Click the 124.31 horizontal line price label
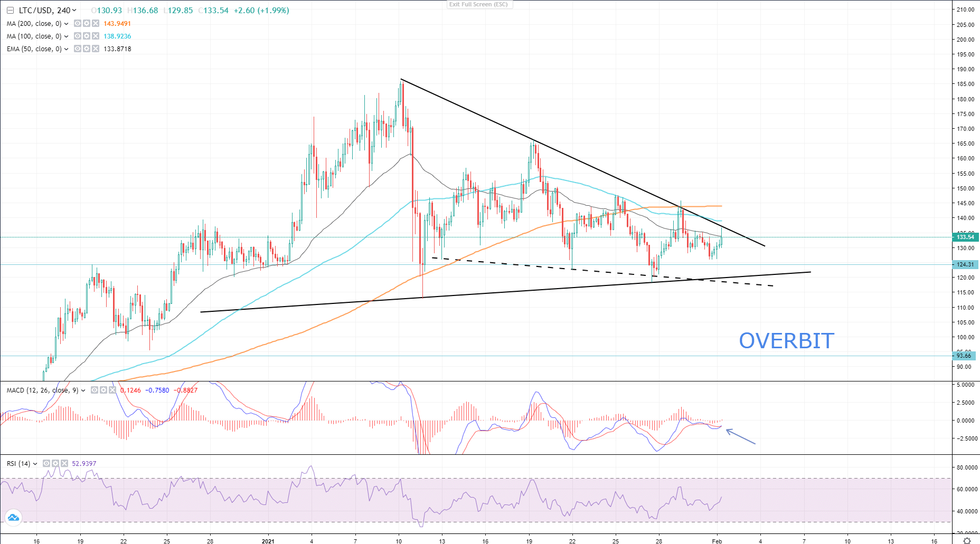Screen dimensions: 980x544 965,264
